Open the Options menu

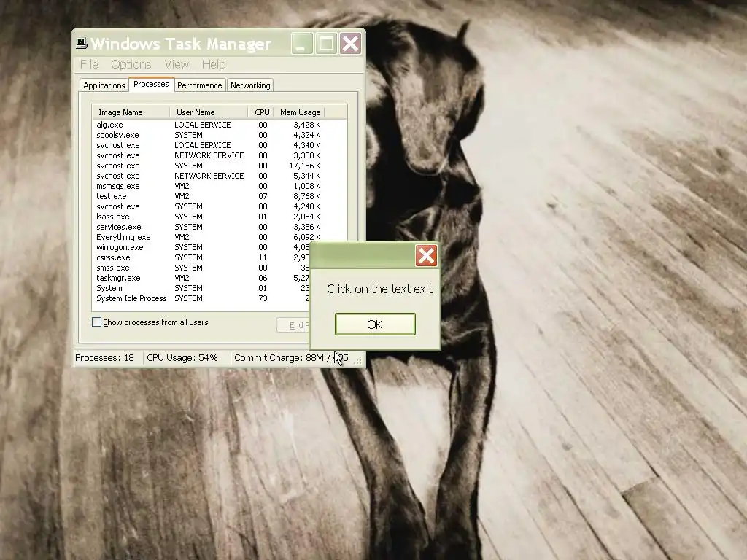[x=131, y=64]
